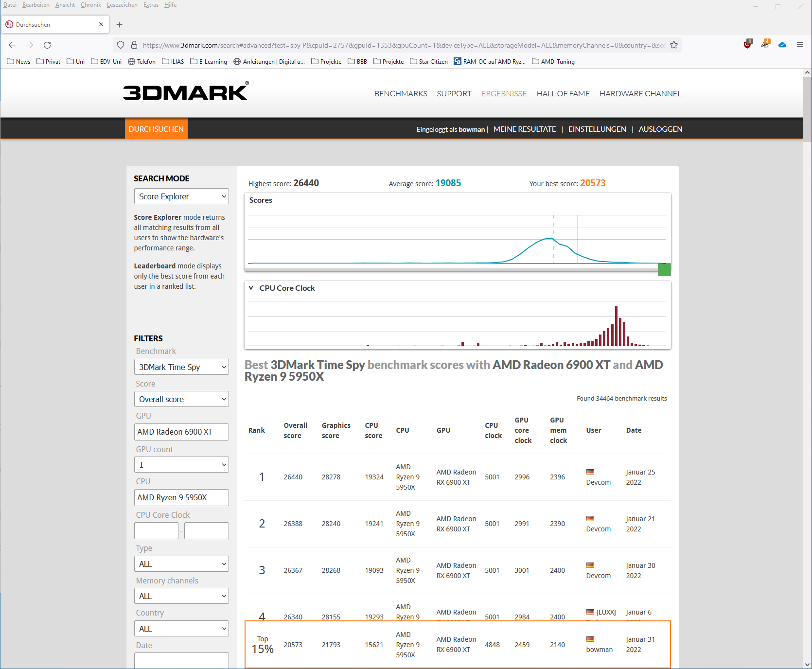Click rank 2 graphics score 28240
The height and width of the screenshot is (669, 812).
click(331, 524)
